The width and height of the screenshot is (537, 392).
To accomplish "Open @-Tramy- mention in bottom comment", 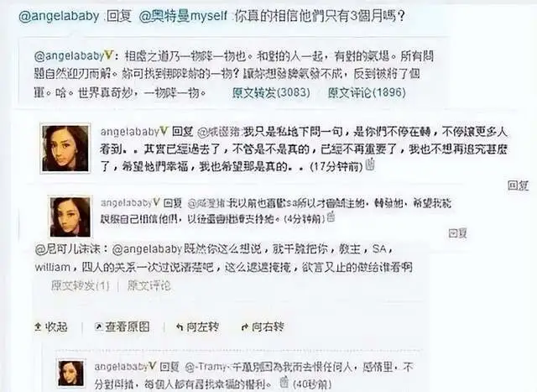I will [207, 368].
